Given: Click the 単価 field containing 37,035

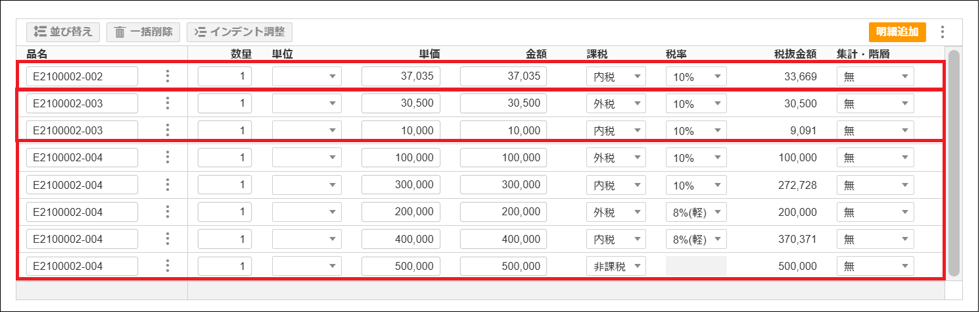Looking at the screenshot, I should point(401,76).
